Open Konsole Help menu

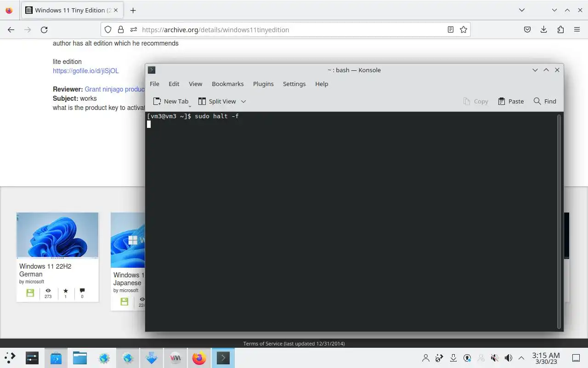(322, 84)
